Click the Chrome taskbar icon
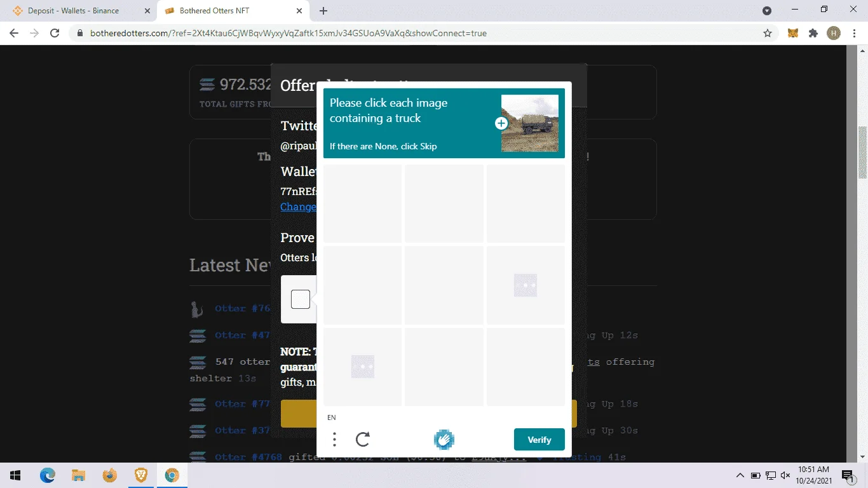Screen dimensions: 868x488 coord(172,475)
